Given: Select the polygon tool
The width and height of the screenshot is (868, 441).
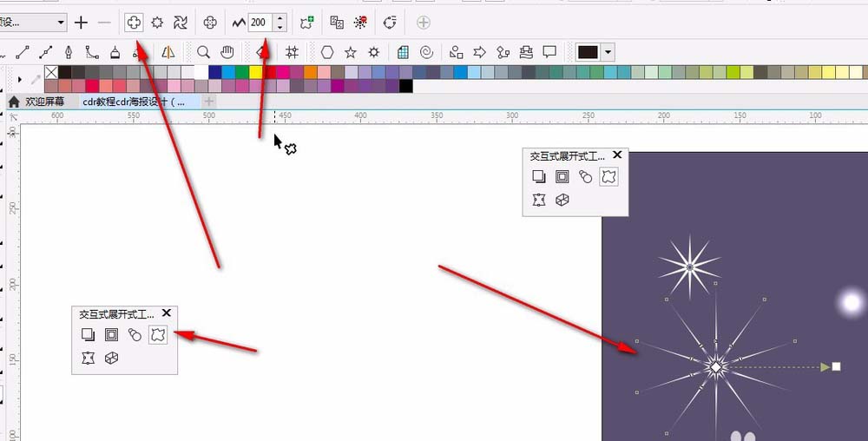Looking at the screenshot, I should [327, 53].
